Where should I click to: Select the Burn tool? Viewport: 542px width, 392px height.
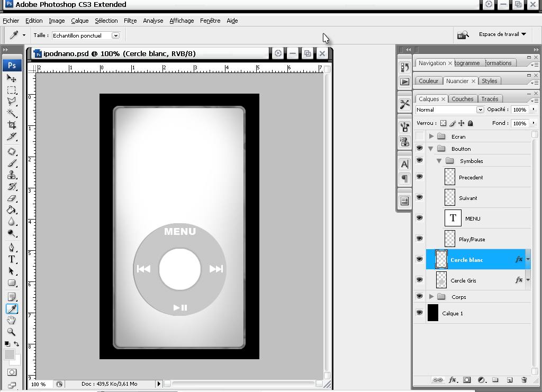(x=12, y=233)
